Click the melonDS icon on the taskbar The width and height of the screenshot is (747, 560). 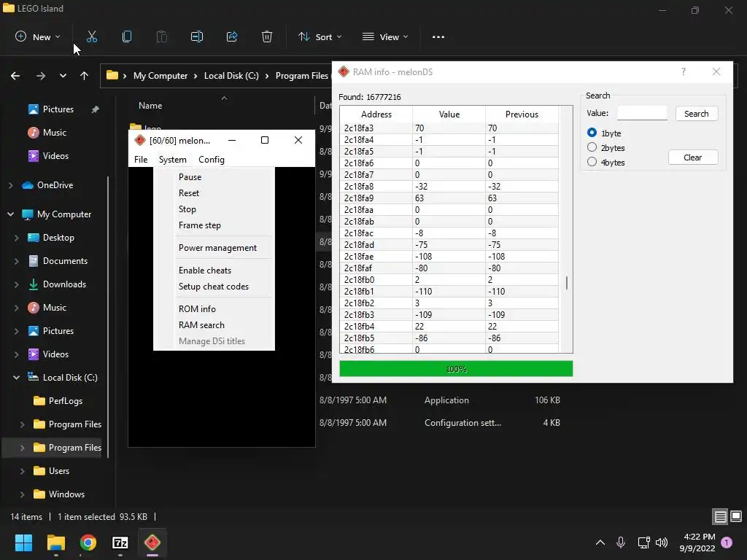pyautogui.click(x=152, y=542)
